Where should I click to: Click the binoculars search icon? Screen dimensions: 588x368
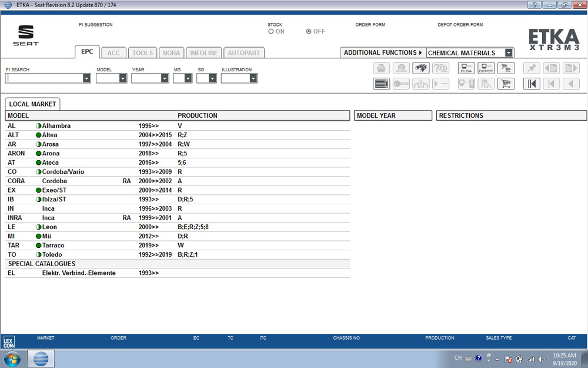tap(421, 68)
